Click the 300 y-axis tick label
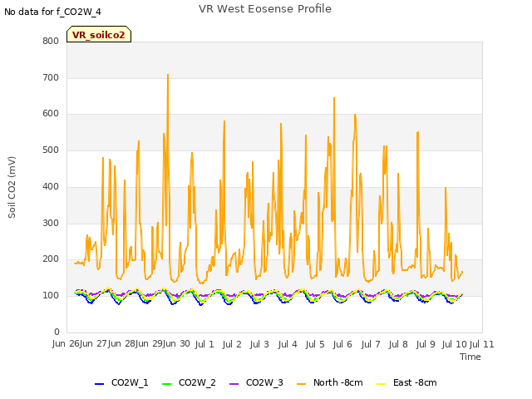 tap(51, 224)
